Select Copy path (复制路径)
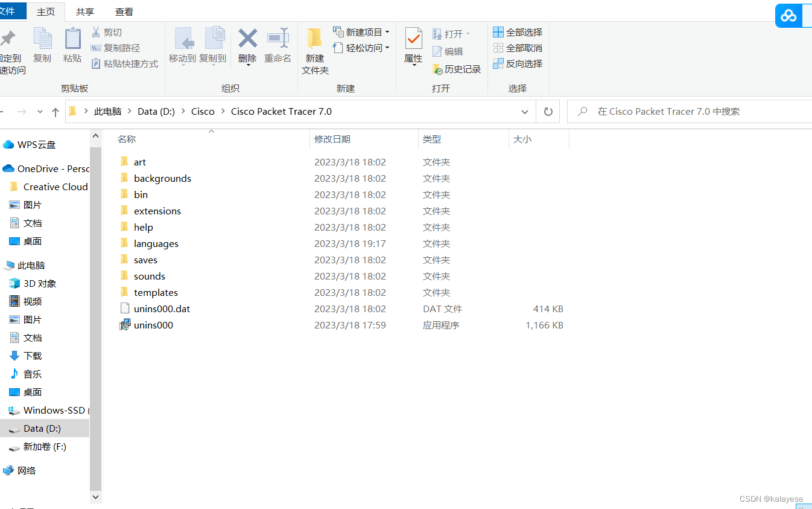 pos(115,48)
